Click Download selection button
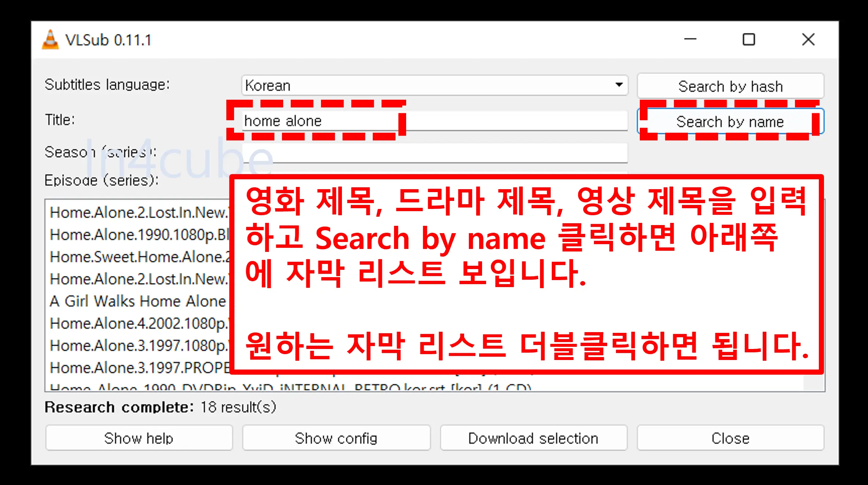The height and width of the screenshot is (485, 868). coord(533,438)
